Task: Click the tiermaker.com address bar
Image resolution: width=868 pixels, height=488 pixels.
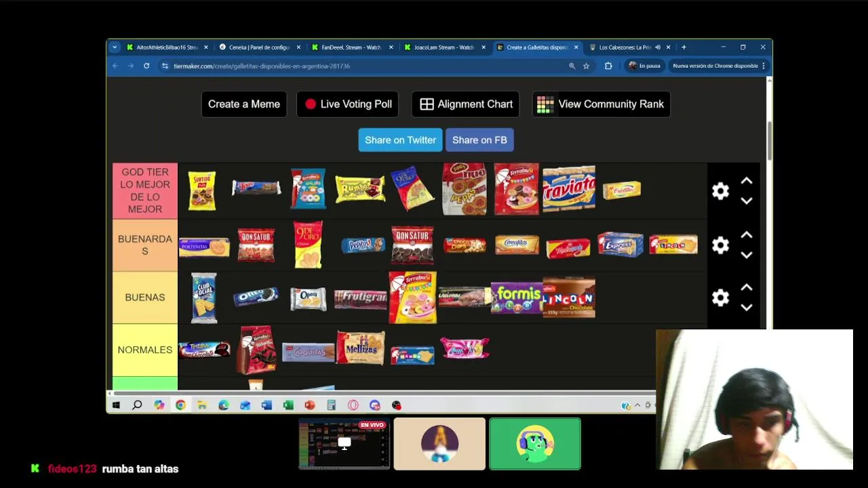Action: click(366, 66)
